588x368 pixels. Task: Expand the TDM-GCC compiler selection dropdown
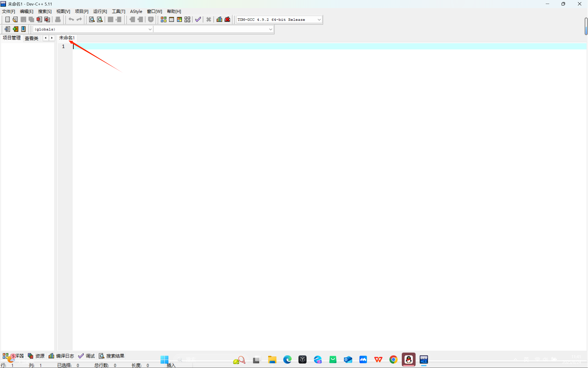[x=319, y=20]
